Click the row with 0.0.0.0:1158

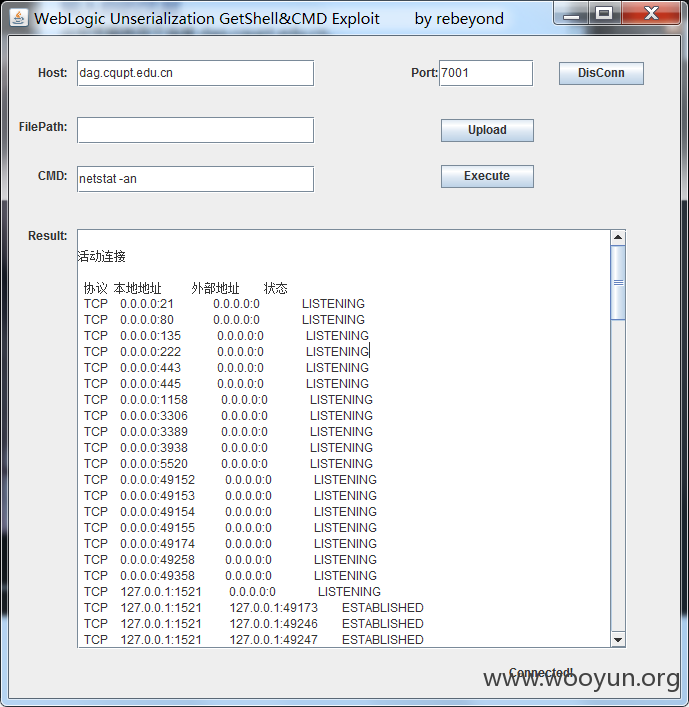click(228, 400)
